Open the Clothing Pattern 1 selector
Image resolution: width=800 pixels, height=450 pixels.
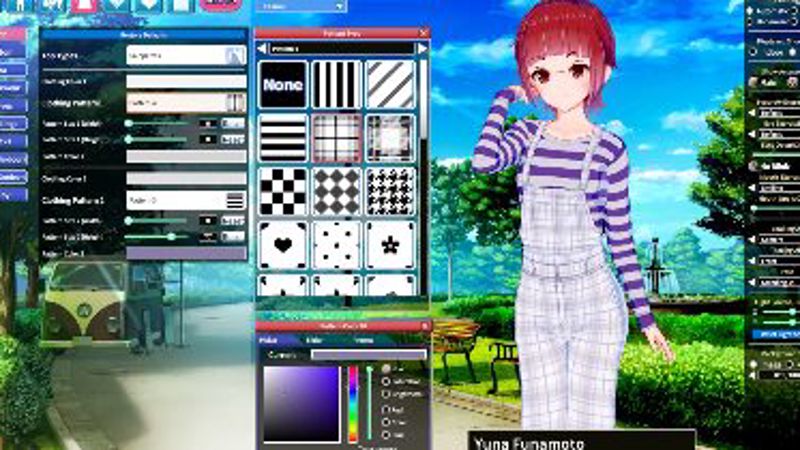tap(186, 103)
